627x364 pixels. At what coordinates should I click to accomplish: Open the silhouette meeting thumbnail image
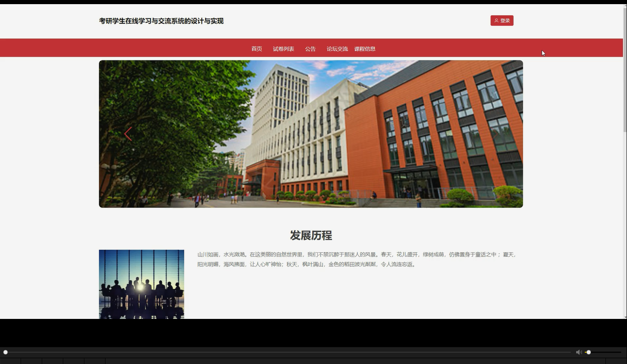(x=141, y=284)
